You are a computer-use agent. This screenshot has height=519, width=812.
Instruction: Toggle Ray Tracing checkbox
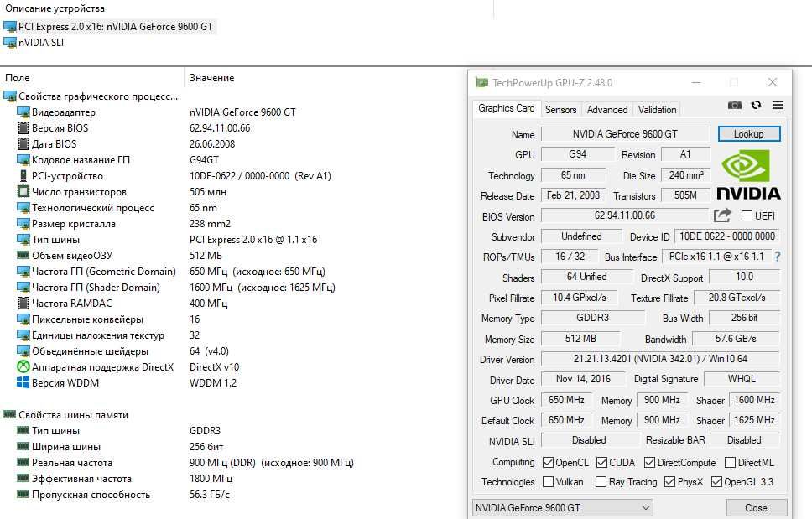pos(601,482)
